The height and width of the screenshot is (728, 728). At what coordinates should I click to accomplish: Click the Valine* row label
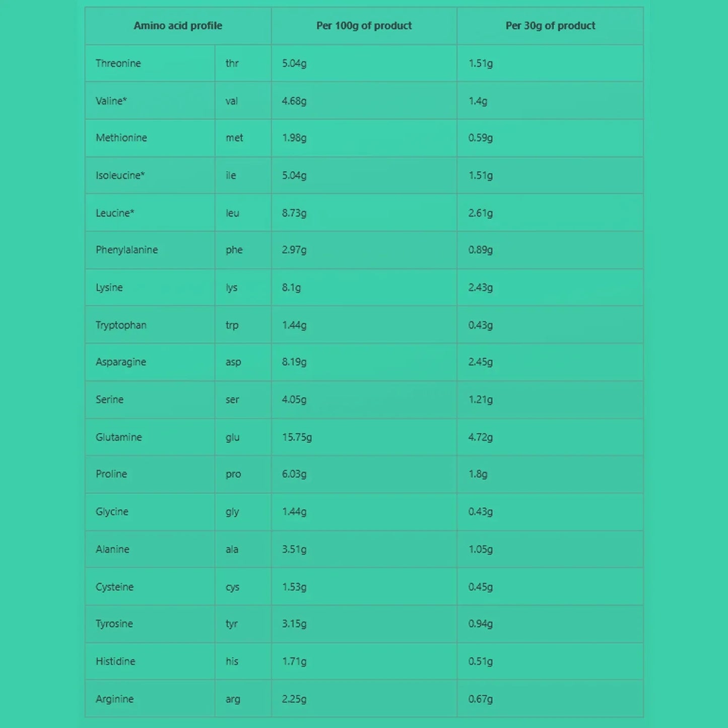[x=111, y=101]
